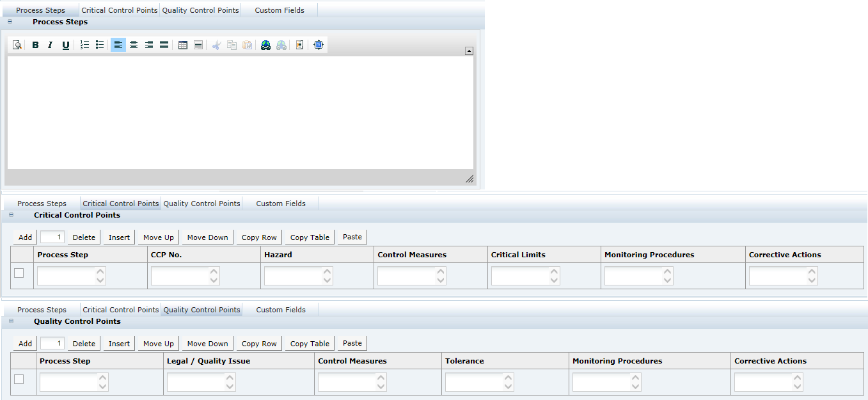Collapse the Quality Control Points section
The width and height of the screenshot is (868, 400).
[10, 321]
